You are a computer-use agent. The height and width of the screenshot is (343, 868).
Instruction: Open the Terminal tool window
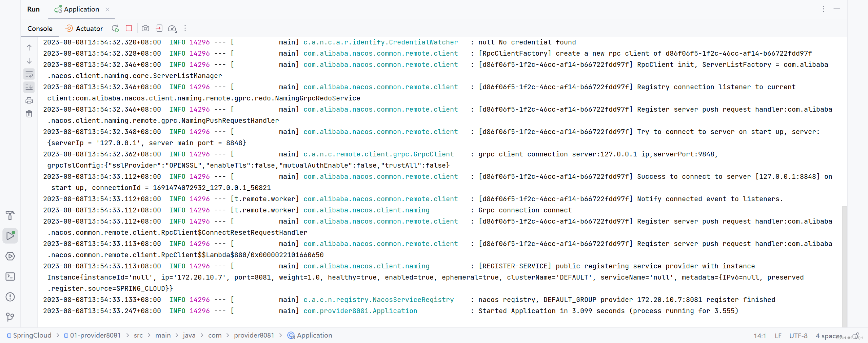click(10, 277)
